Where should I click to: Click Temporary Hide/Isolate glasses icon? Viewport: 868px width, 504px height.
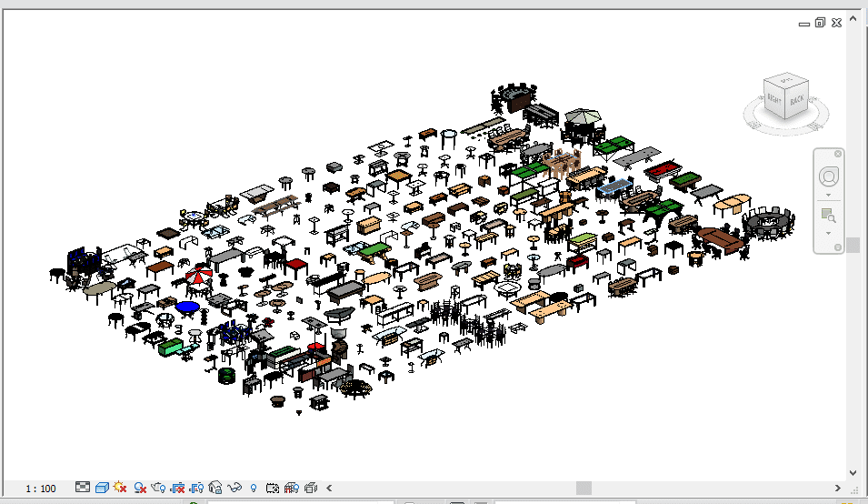(x=234, y=489)
